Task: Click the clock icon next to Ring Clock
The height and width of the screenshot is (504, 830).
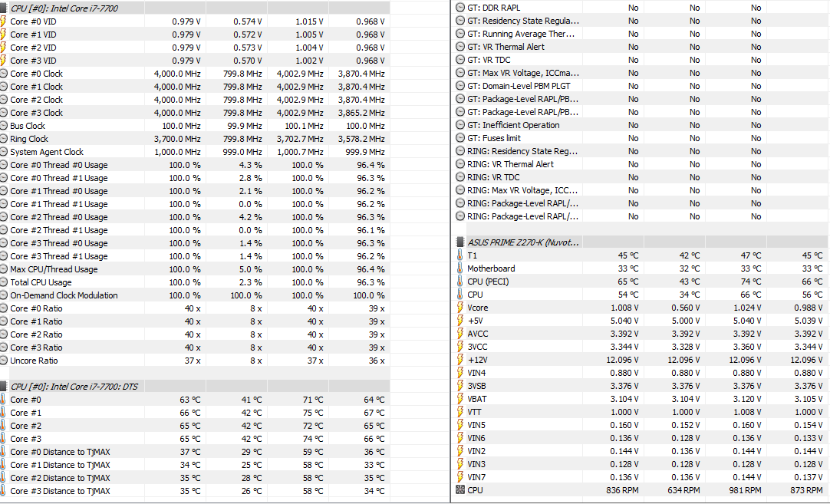Action: [x=3, y=139]
